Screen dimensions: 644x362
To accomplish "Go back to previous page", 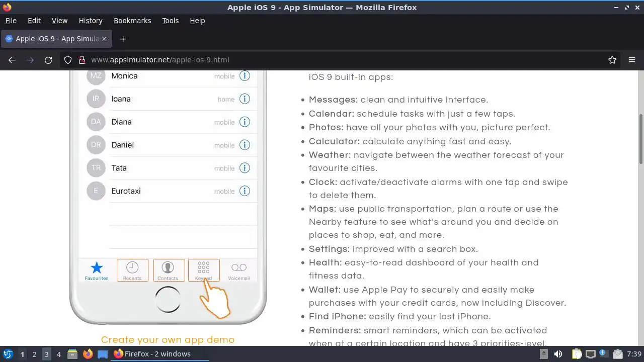I will coord(12,60).
